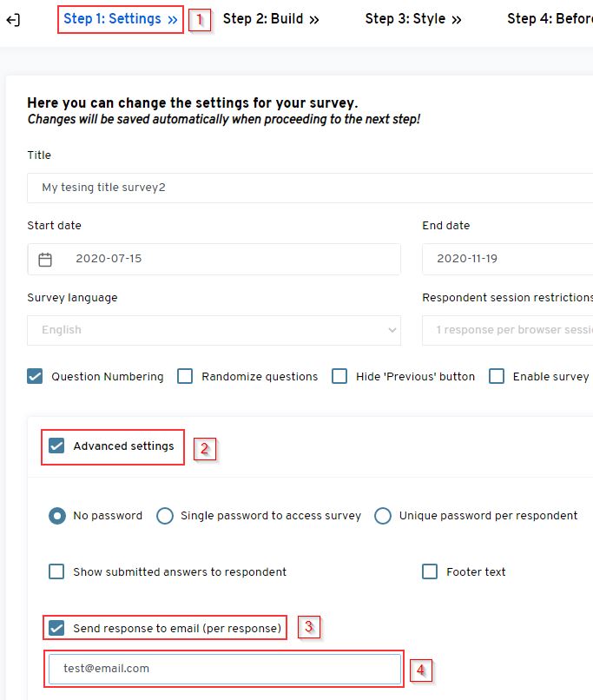Click the exit arrow icon at top left

[13, 20]
